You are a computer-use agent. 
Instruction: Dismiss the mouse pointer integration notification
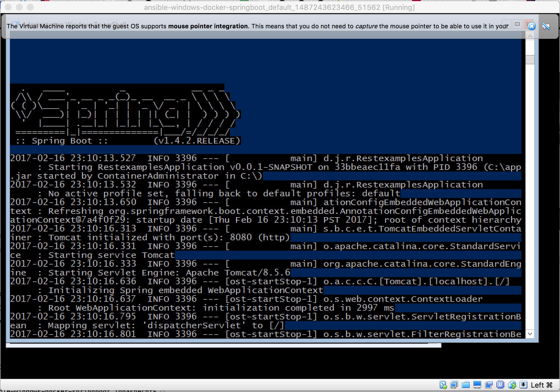(532, 26)
